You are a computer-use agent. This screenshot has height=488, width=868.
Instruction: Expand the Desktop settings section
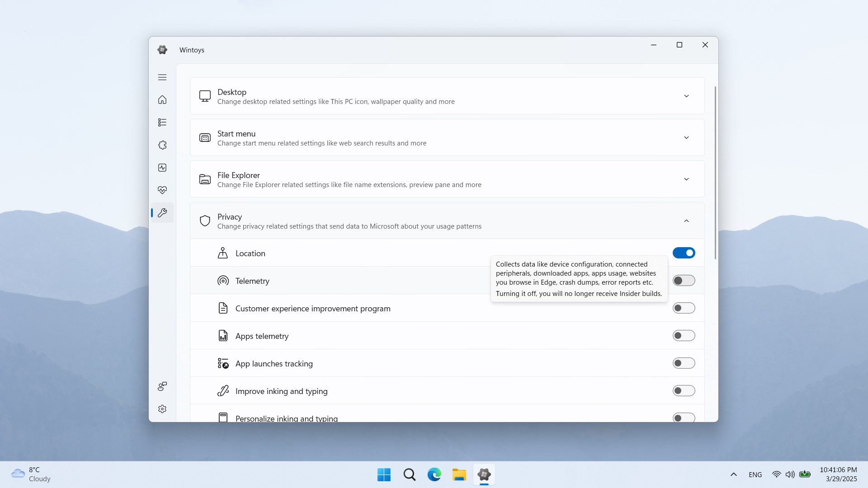coord(686,96)
